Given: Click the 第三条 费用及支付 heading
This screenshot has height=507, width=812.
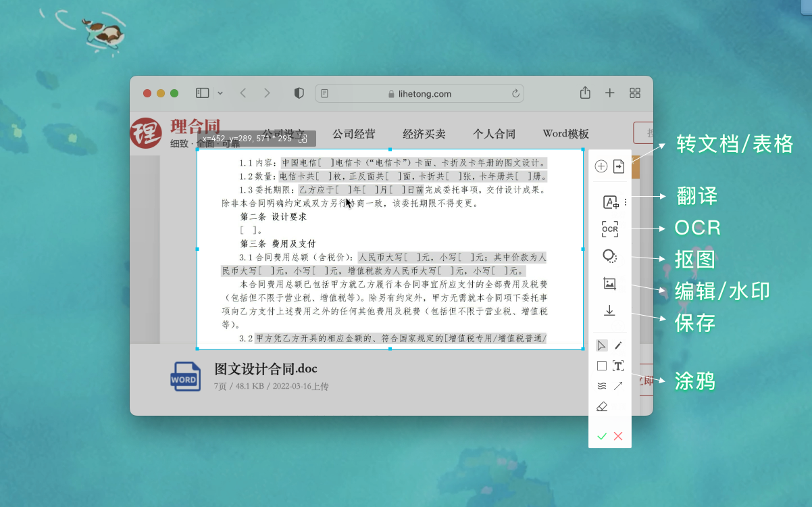Looking at the screenshot, I should coord(278,243).
